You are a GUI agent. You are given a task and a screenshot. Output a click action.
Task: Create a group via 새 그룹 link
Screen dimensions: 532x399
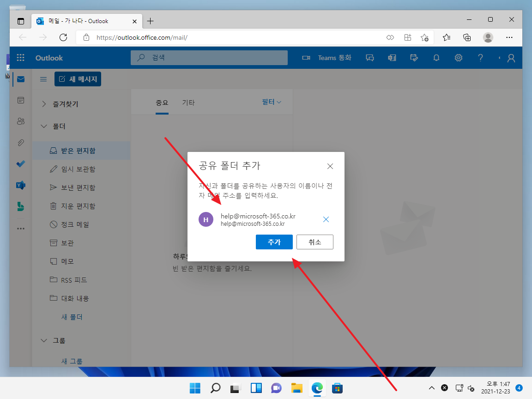coord(72,361)
